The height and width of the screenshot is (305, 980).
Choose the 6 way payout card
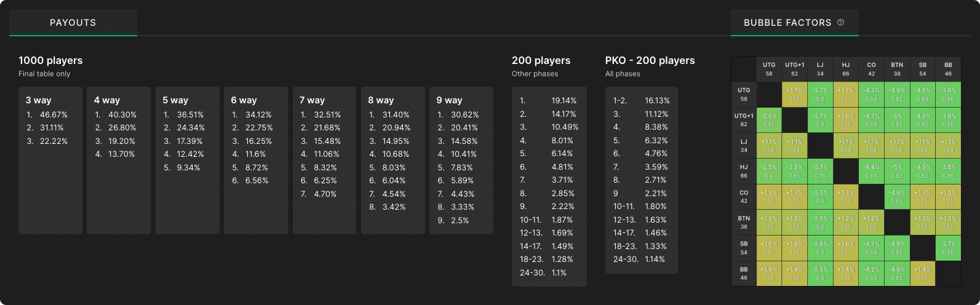256,160
